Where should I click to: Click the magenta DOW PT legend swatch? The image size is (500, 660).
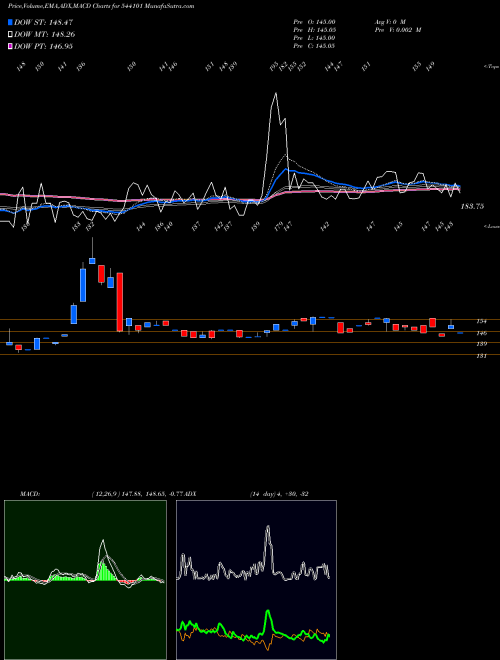(x=10, y=46)
